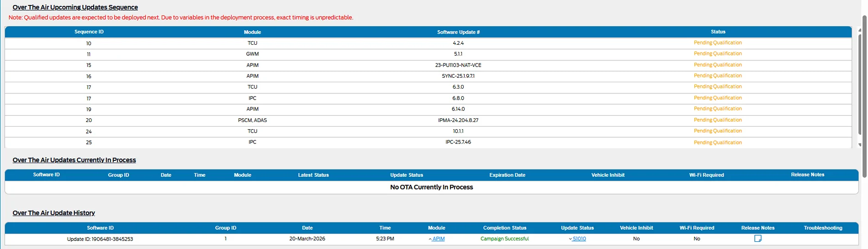868x249 pixels.
Task: Click Pending Qualification for IPC-25.7.46 row
Action: [x=718, y=143]
